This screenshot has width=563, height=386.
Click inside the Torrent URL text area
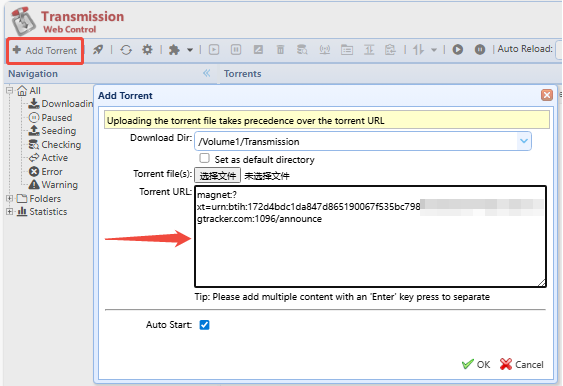(370, 236)
